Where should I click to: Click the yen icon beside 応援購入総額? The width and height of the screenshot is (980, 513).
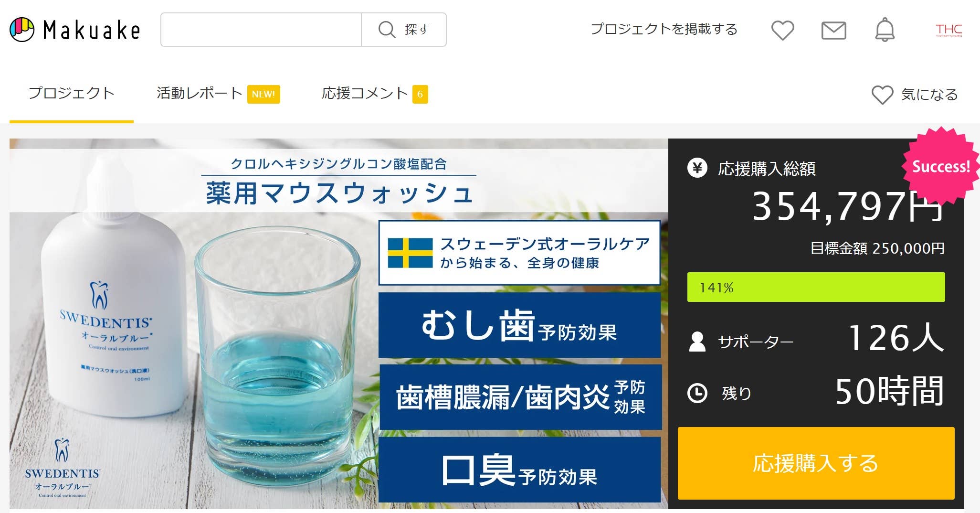[697, 168]
